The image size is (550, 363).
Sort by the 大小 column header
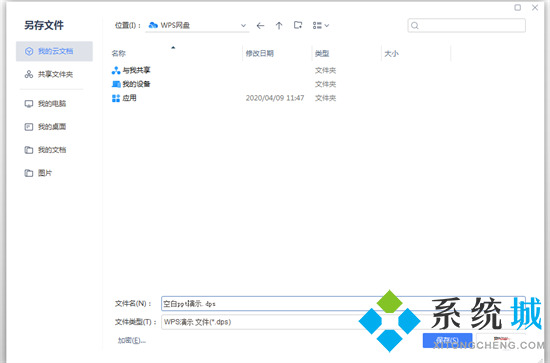[391, 53]
